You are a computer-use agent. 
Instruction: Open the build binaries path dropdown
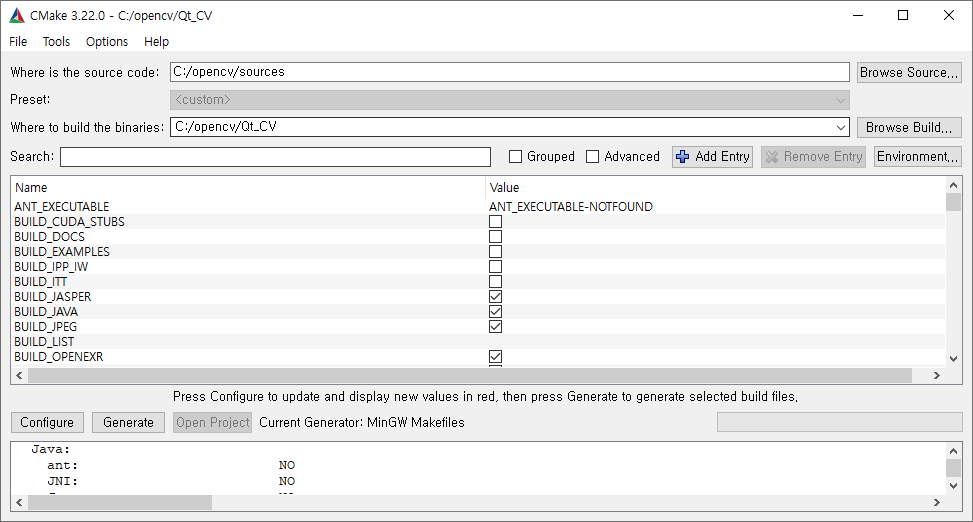click(841, 127)
